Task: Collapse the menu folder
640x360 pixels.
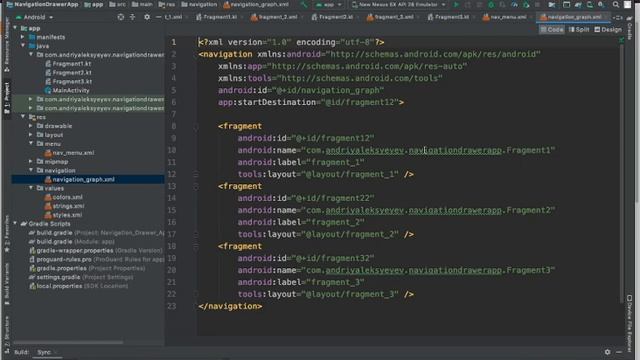Action: point(31,143)
